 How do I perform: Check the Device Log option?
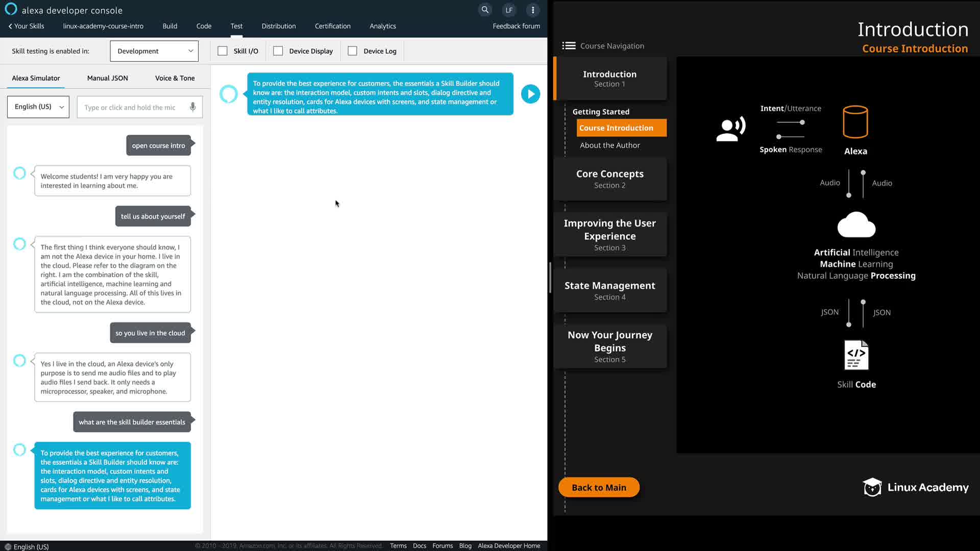(352, 51)
